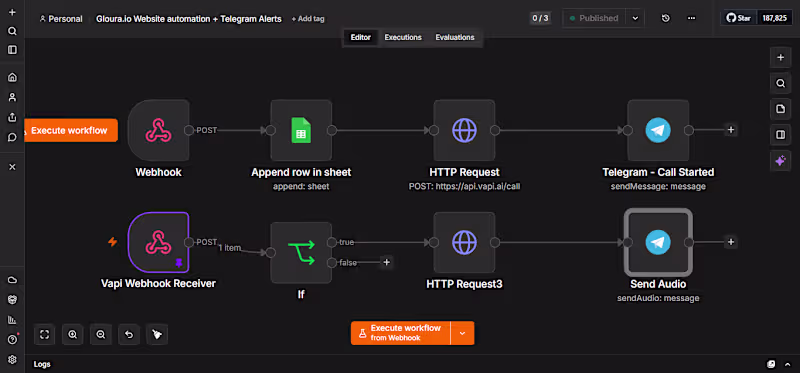Select the Vapi Webhook Receiver node
800x373 pixels.
click(158, 242)
